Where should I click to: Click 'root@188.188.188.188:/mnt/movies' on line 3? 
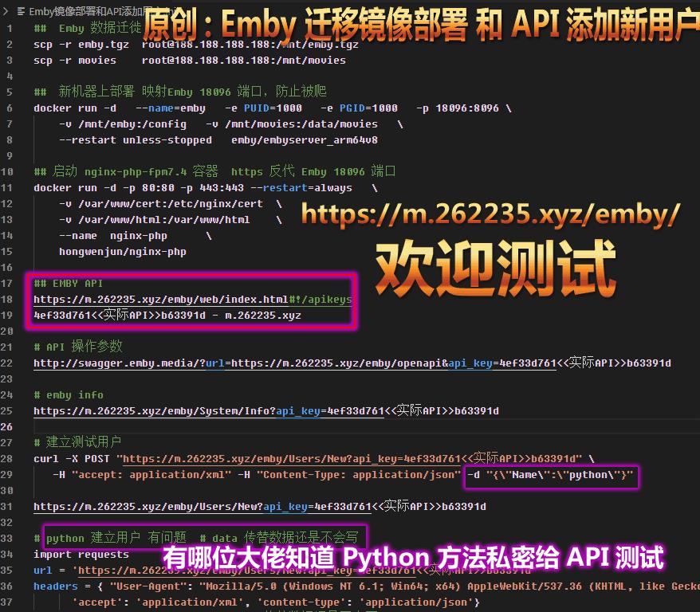coord(244,61)
